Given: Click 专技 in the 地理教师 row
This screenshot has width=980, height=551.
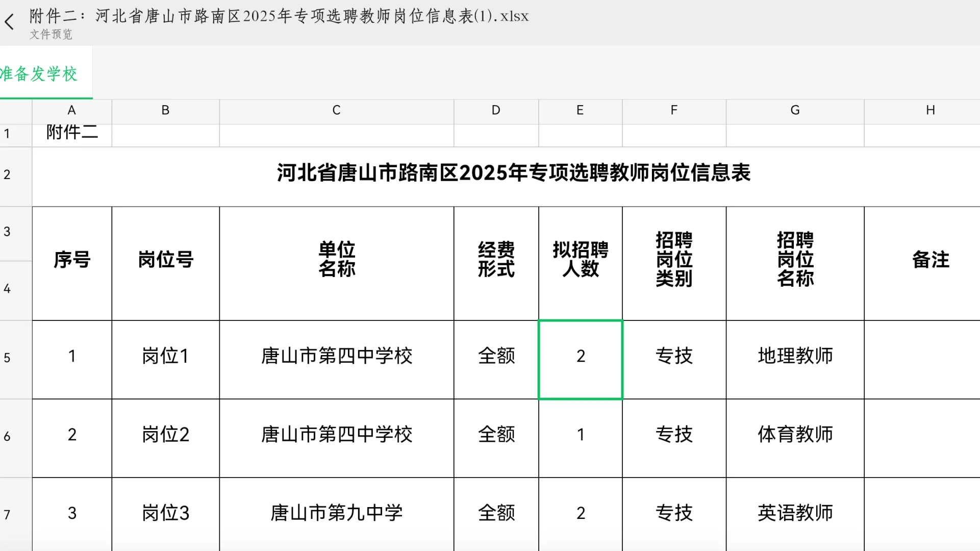Looking at the screenshot, I should point(674,360).
